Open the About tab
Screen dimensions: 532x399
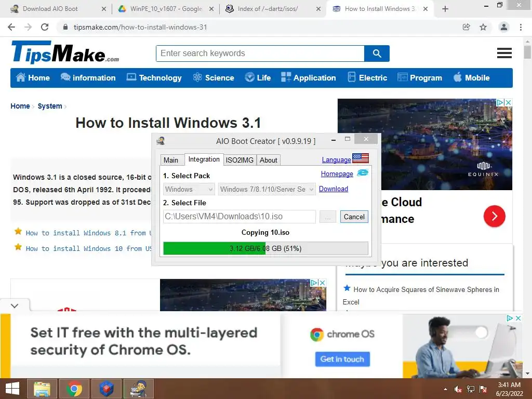coord(269,160)
